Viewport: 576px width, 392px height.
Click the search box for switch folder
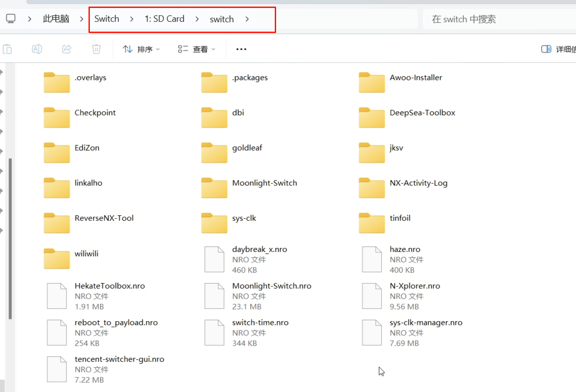495,19
